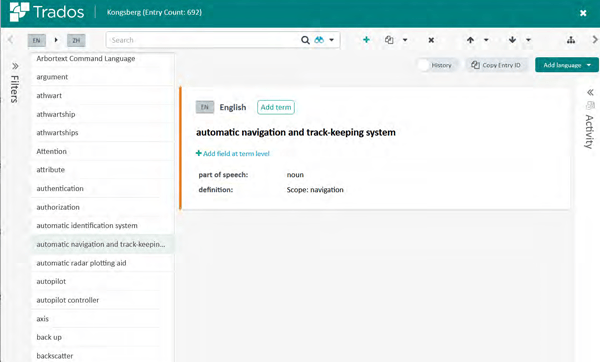The height and width of the screenshot is (362, 600).
Task: Open the up arrow dropdown caret
Action: point(486,40)
